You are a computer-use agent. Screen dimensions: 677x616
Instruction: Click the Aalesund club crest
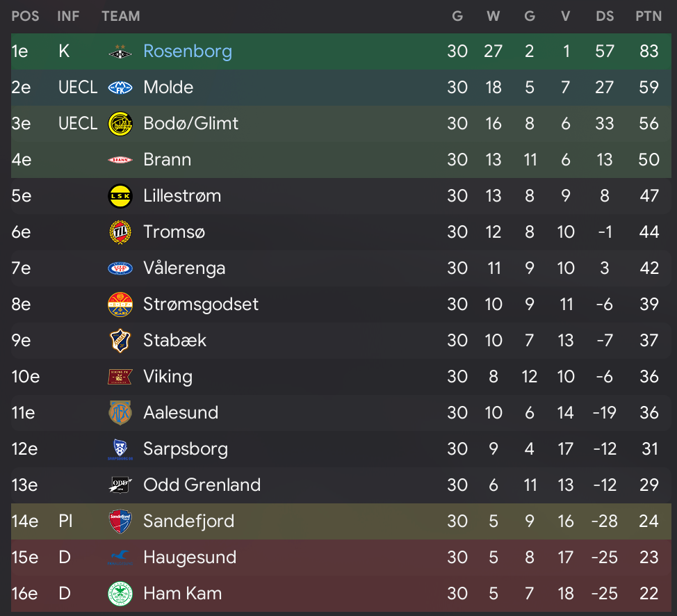coord(120,413)
